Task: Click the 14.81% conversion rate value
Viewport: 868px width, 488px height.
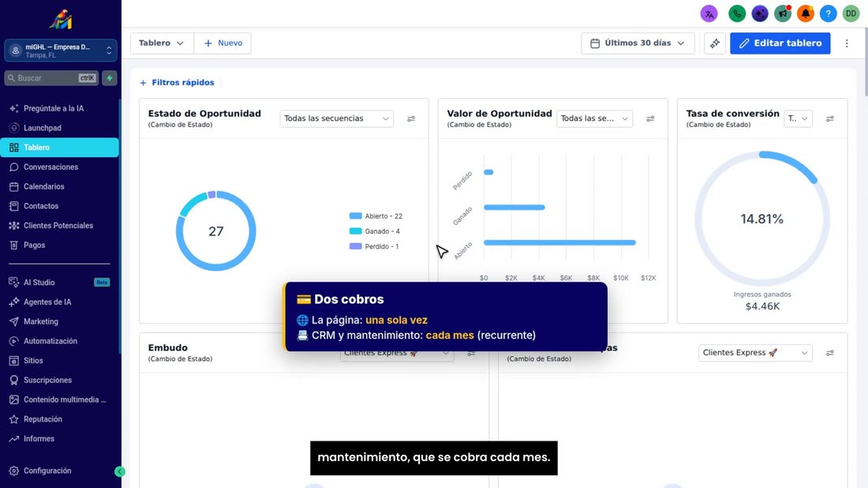Action: tap(761, 220)
